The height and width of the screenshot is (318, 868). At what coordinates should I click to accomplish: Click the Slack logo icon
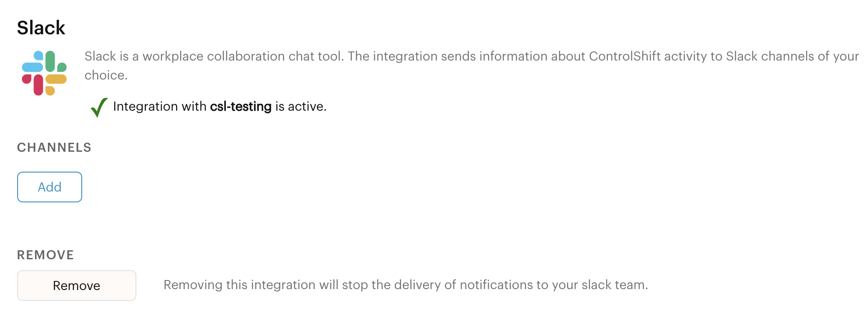click(44, 73)
